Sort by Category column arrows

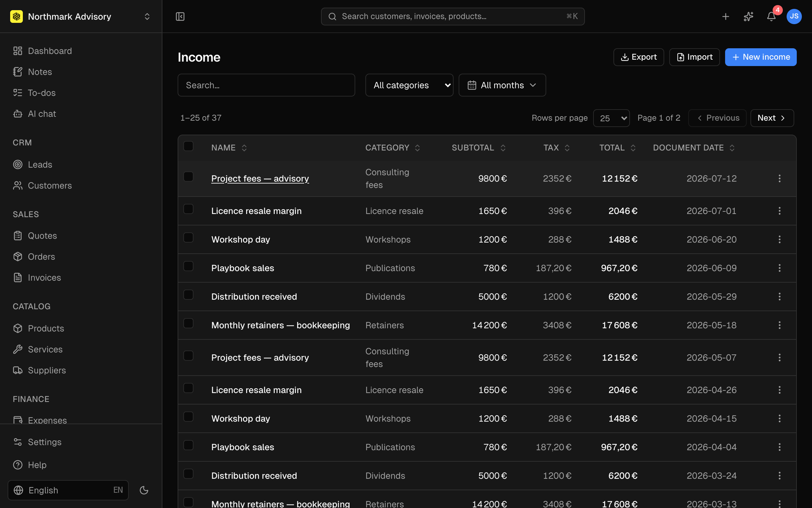[x=417, y=148]
